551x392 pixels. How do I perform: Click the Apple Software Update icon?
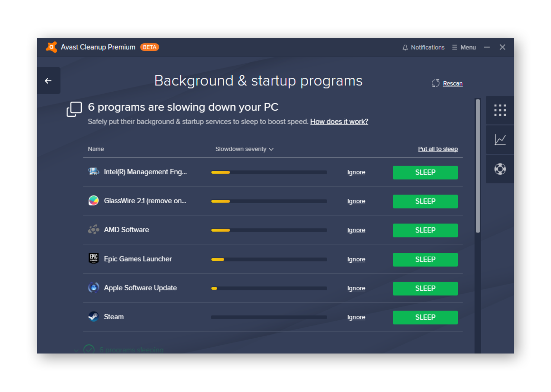[x=94, y=287]
